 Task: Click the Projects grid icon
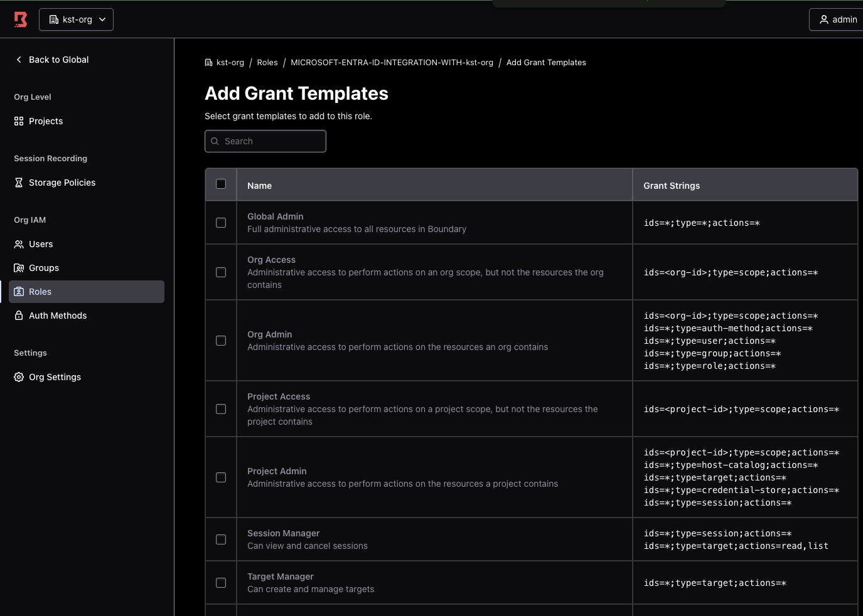(x=19, y=121)
